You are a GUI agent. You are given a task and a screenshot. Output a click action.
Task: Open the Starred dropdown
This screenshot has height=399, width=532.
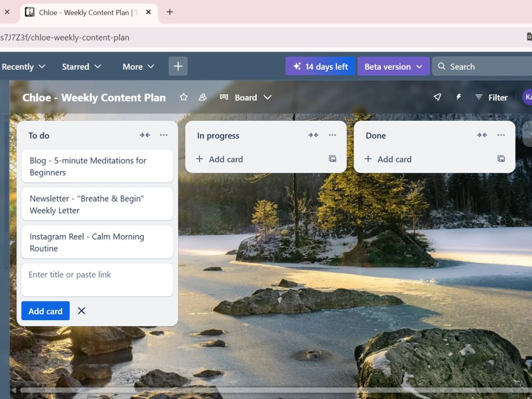pyautogui.click(x=81, y=66)
